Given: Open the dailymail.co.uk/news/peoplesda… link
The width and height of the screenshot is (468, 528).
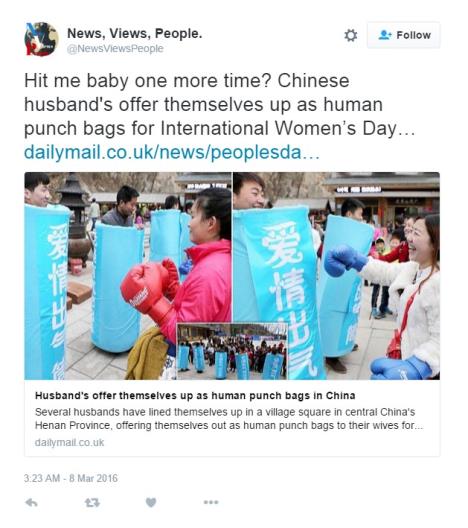Looking at the screenshot, I should (172, 152).
